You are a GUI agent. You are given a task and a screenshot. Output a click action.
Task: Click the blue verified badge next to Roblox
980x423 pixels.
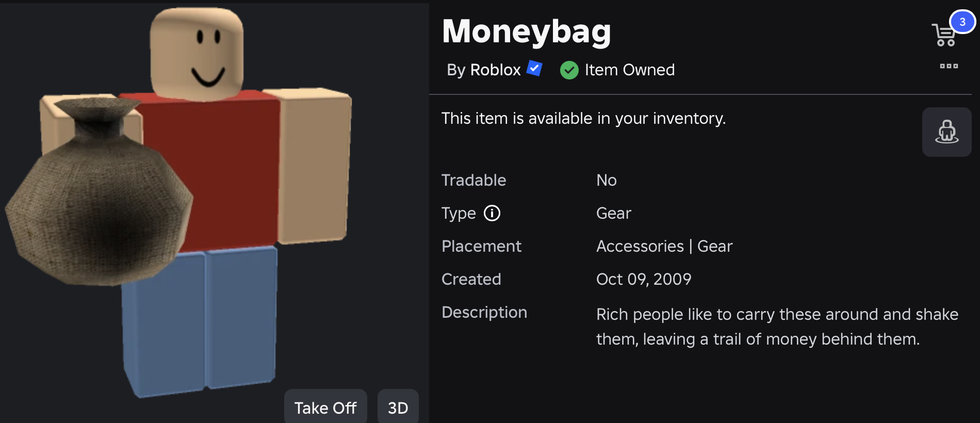coord(534,68)
